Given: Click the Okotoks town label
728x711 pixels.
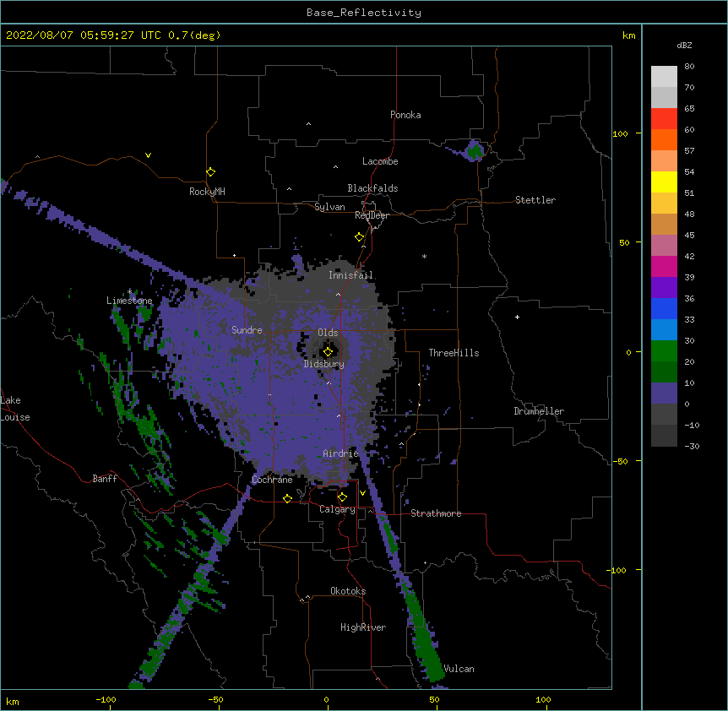Looking at the screenshot, I should pos(348,591).
